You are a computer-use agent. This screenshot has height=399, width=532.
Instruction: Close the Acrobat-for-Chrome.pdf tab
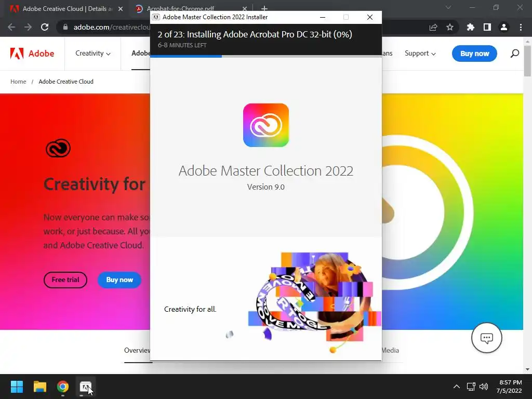245,9
